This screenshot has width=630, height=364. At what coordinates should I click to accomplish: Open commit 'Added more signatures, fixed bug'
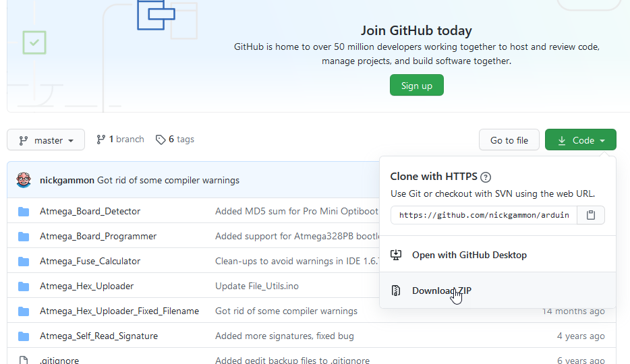tap(285, 336)
